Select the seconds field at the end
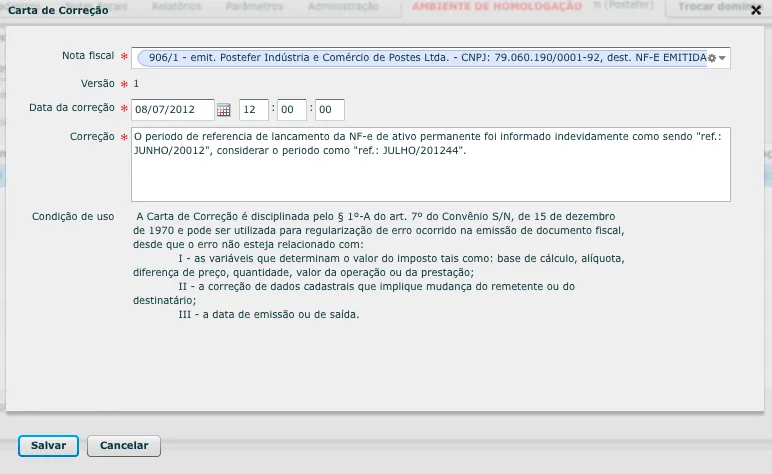Viewport: 772px width, 474px height. [330, 110]
